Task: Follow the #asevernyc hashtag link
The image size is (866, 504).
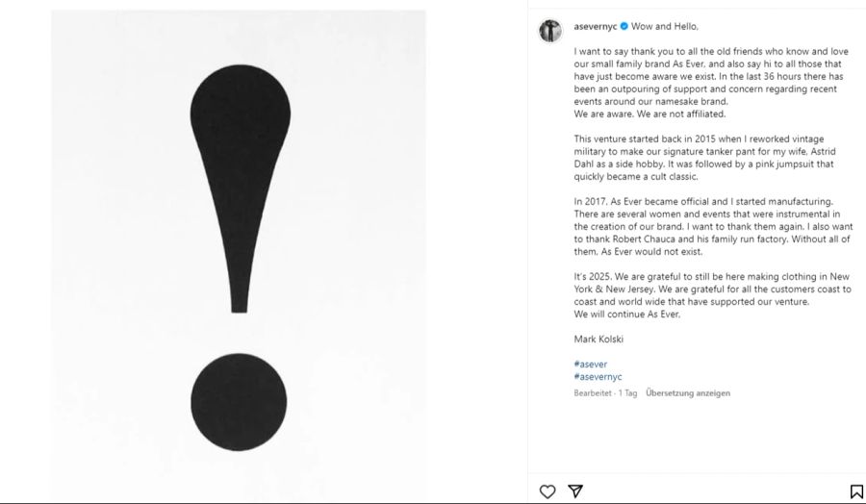Action: point(598,377)
